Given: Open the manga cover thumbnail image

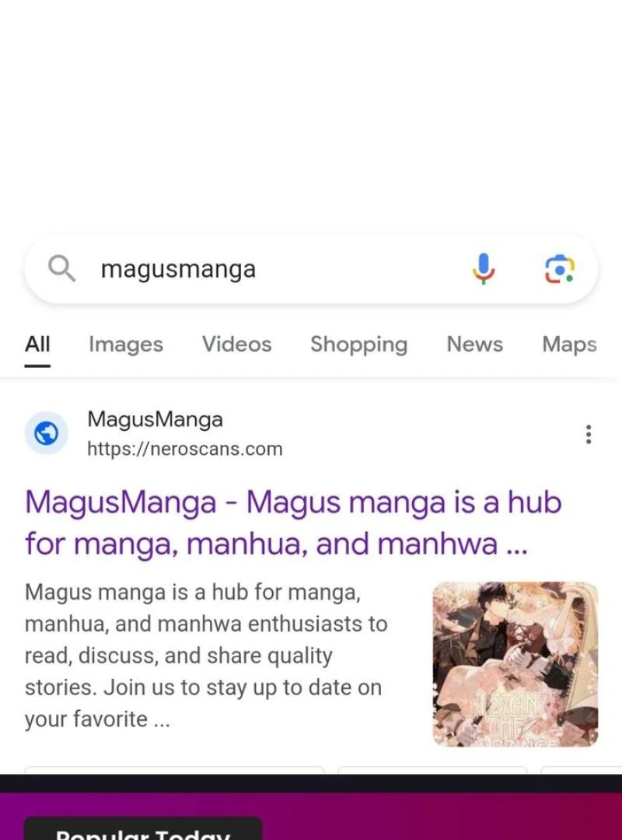Looking at the screenshot, I should (x=515, y=664).
